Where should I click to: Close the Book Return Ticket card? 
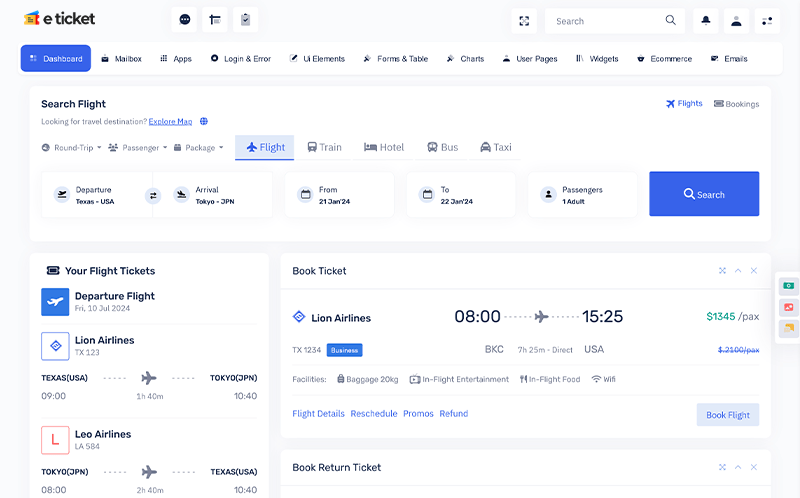tap(754, 467)
